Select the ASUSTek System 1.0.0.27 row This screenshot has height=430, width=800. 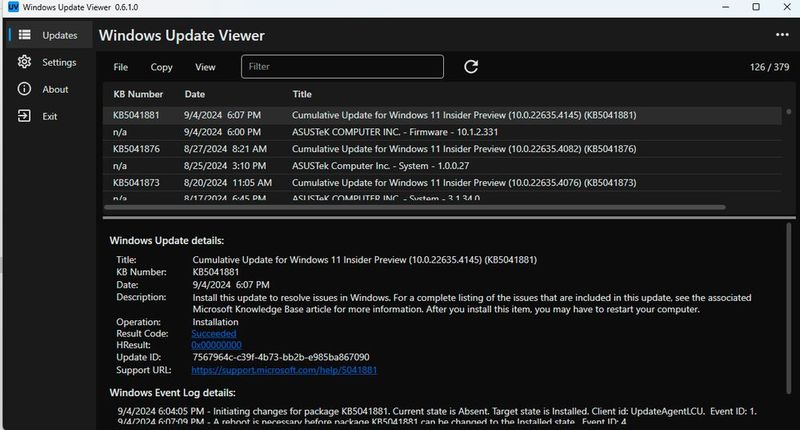pos(442,165)
